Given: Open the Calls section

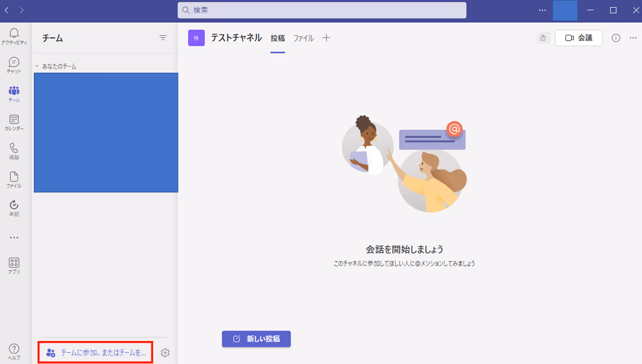Looking at the screenshot, I should [14, 151].
